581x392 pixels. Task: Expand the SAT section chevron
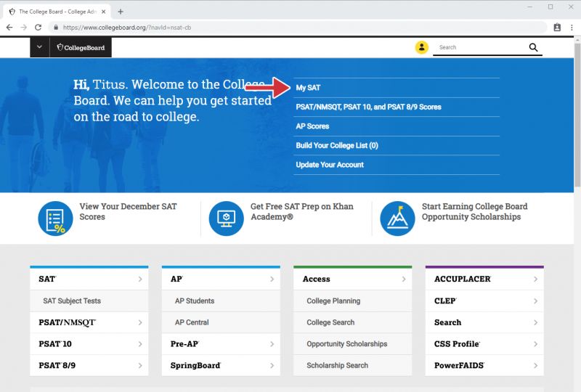pyautogui.click(x=140, y=279)
